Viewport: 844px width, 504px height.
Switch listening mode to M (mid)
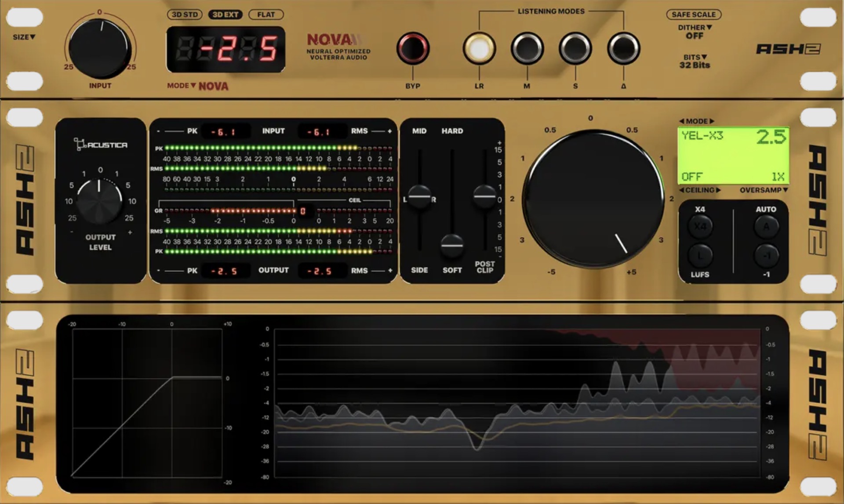527,48
